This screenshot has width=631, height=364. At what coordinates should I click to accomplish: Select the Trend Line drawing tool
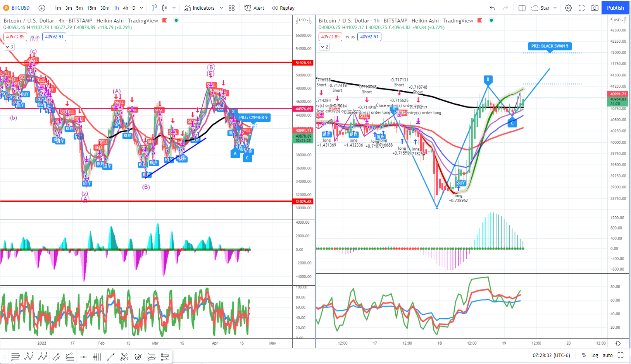[x=110, y=357]
